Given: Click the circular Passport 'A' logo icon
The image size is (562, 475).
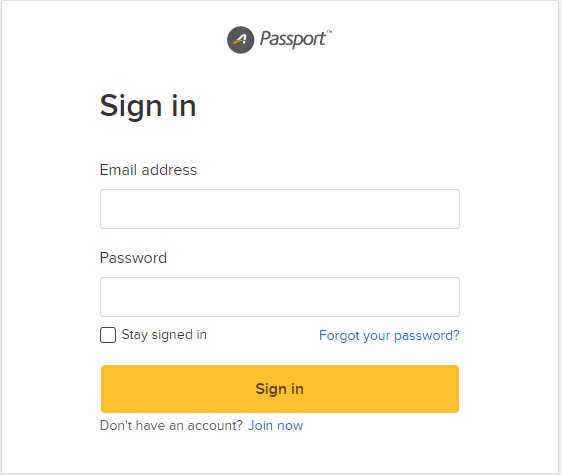Looking at the screenshot, I should pos(240,40).
